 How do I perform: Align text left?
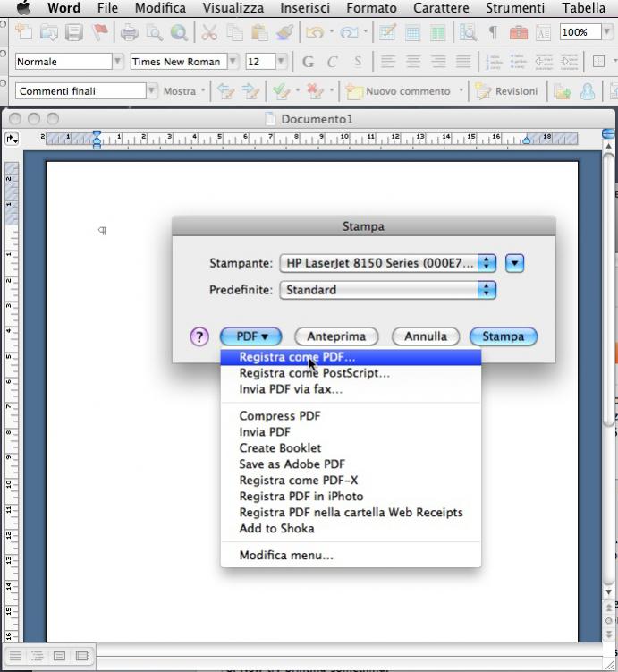(388, 62)
